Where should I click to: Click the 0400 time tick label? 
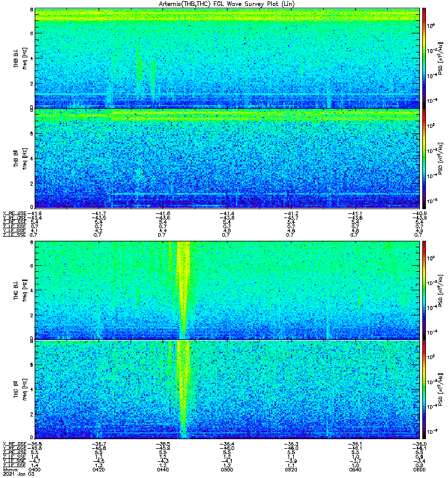click(34, 470)
